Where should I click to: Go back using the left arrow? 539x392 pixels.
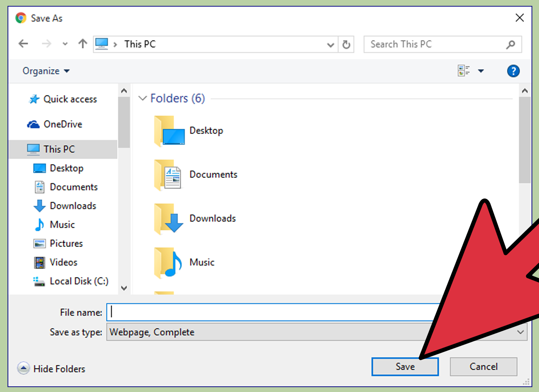click(x=23, y=44)
